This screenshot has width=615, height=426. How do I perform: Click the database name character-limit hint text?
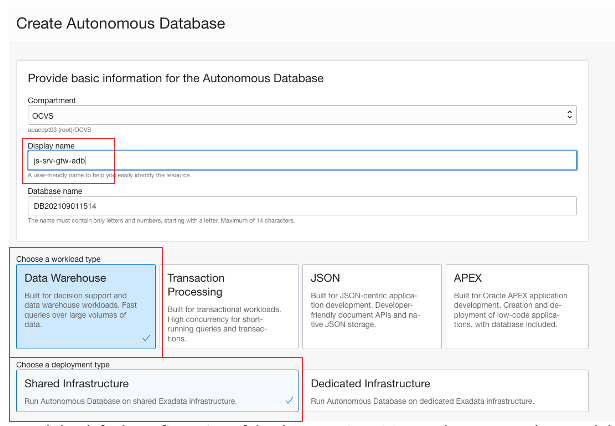click(161, 220)
